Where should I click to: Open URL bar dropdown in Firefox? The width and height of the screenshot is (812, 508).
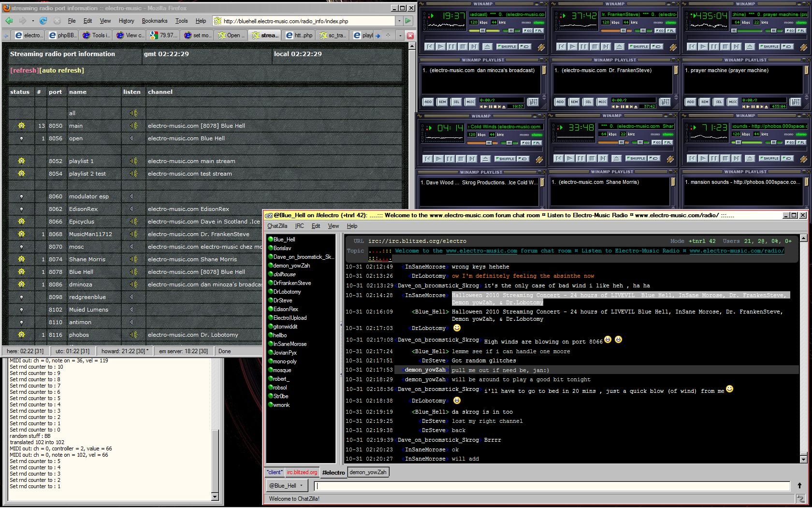(x=399, y=21)
